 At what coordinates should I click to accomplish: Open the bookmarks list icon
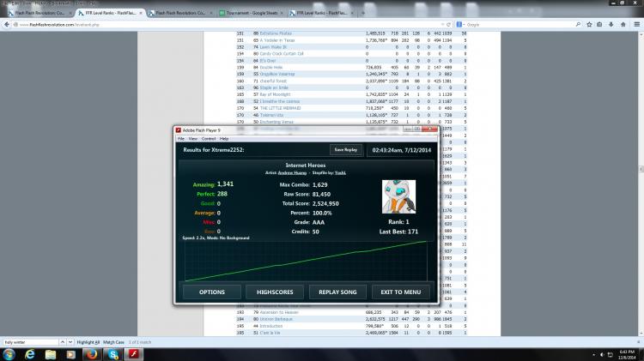[599, 25]
